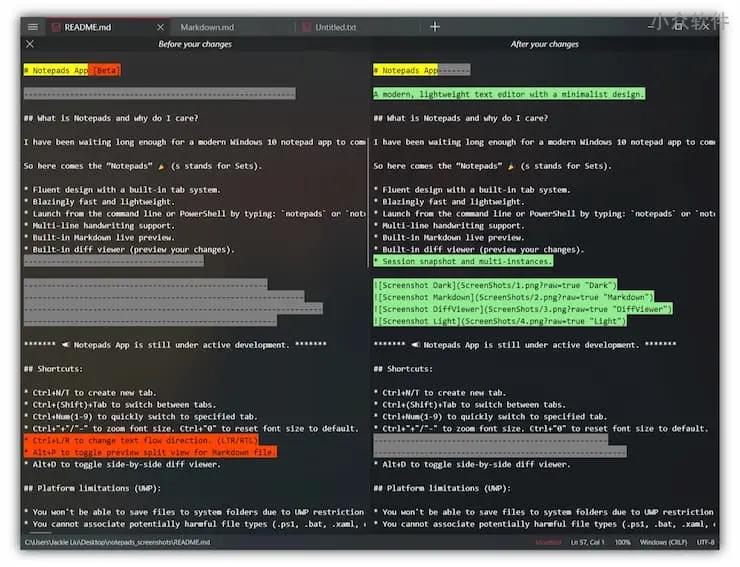This screenshot has height=567, width=740.
Task: Click the README.md file path in status bar
Action: (x=118, y=542)
